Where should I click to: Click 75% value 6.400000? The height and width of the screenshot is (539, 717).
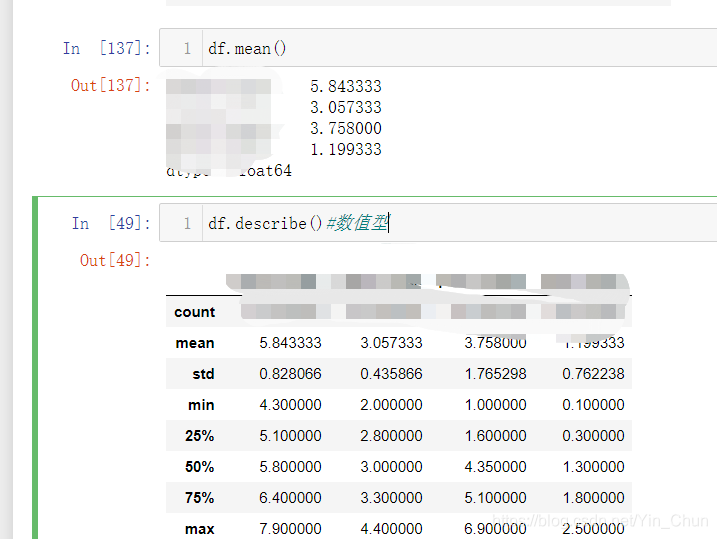[290, 498]
